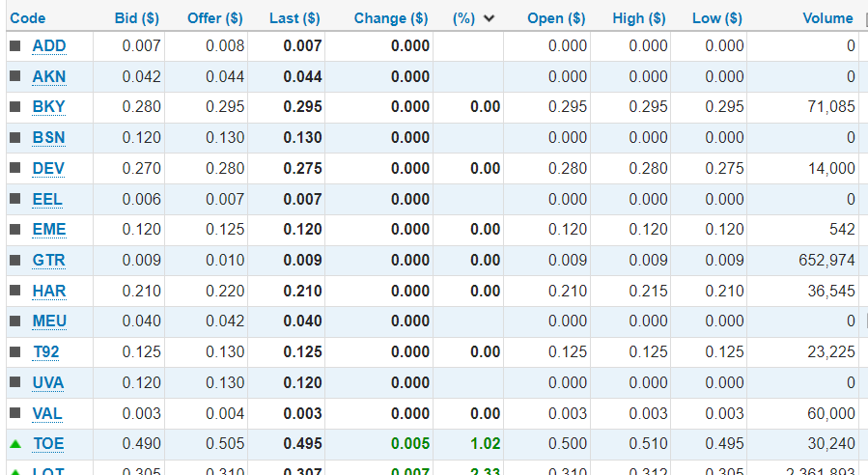Open the T92 stock code link

pos(46,352)
